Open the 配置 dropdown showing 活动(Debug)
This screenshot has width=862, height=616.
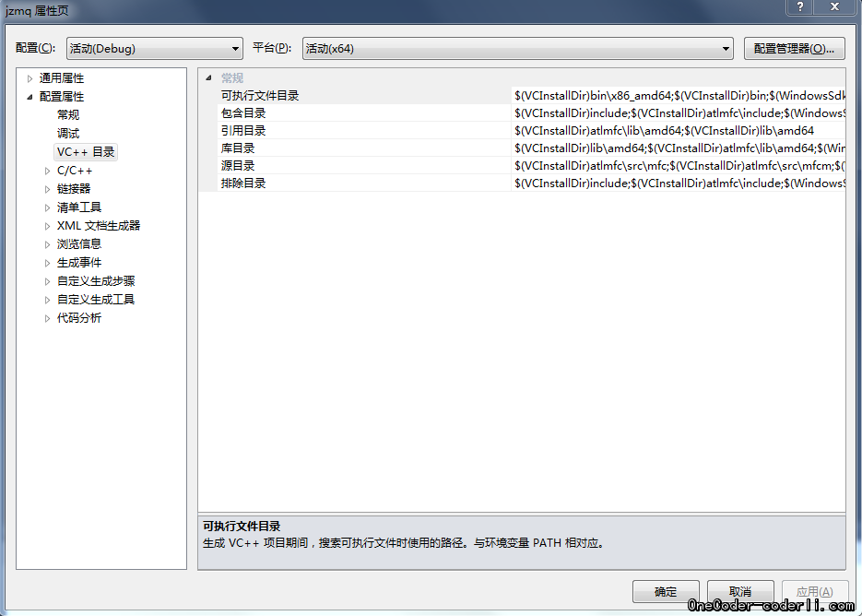click(x=154, y=49)
